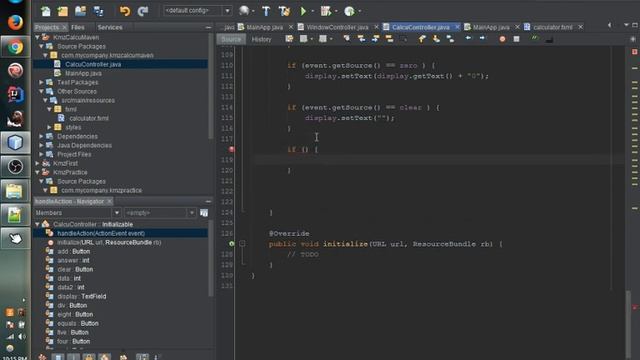This screenshot has height=360, width=640.
Task: Switch editor to History view
Action: click(261, 39)
